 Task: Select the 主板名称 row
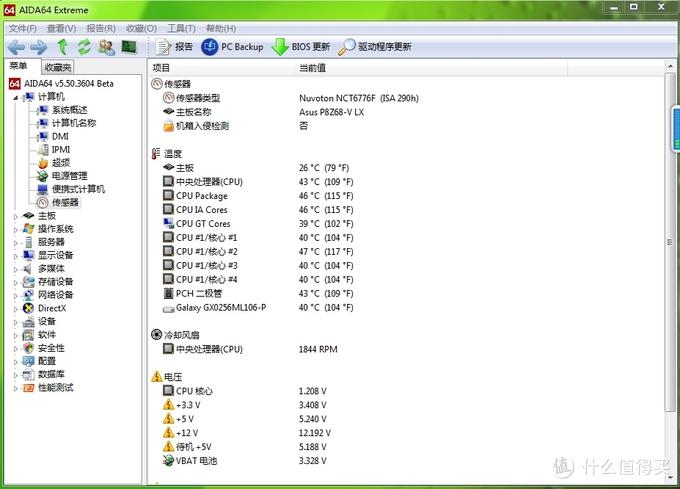[x=263, y=112]
